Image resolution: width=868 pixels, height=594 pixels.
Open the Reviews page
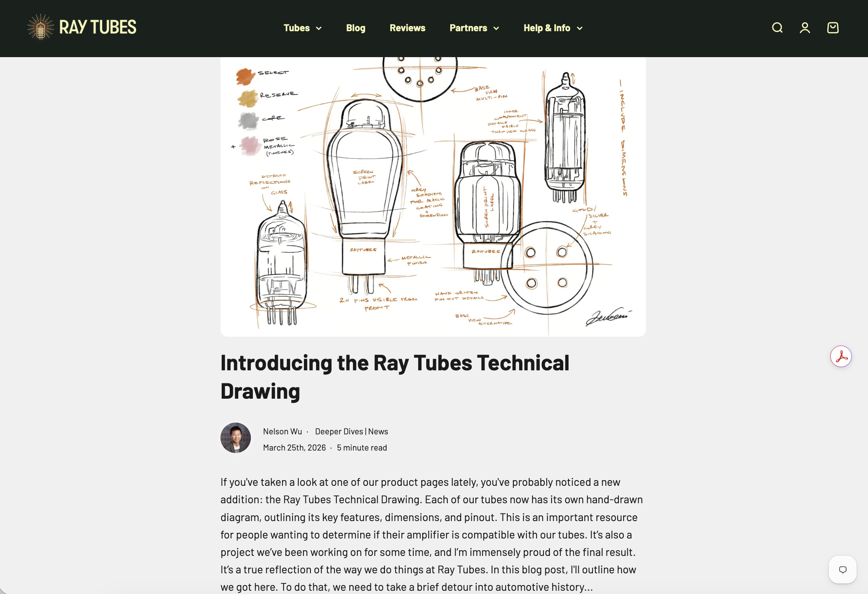tap(408, 28)
